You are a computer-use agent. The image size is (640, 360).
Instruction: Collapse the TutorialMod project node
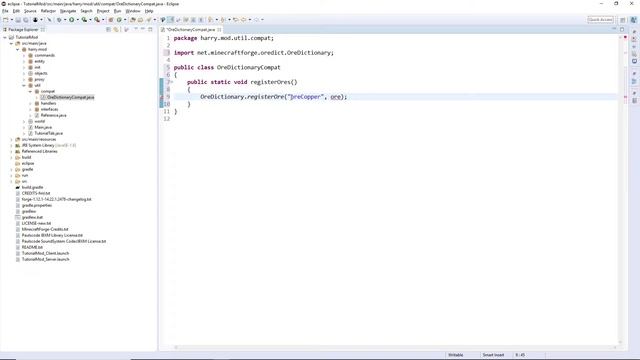(x=5, y=37)
